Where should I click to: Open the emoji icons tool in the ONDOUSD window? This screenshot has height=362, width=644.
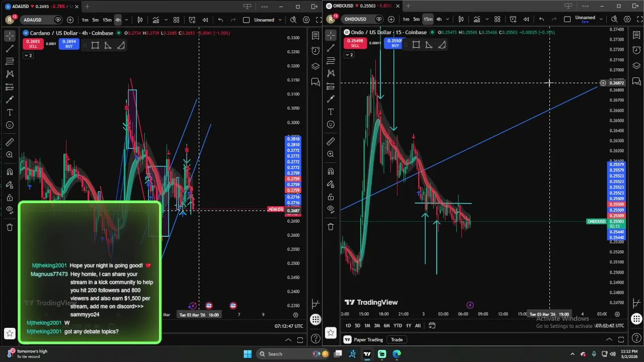click(x=331, y=124)
